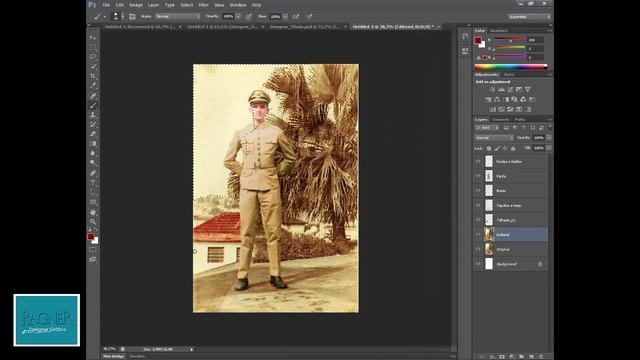Select the Move tool
The height and width of the screenshot is (360, 640).
[x=93, y=37]
